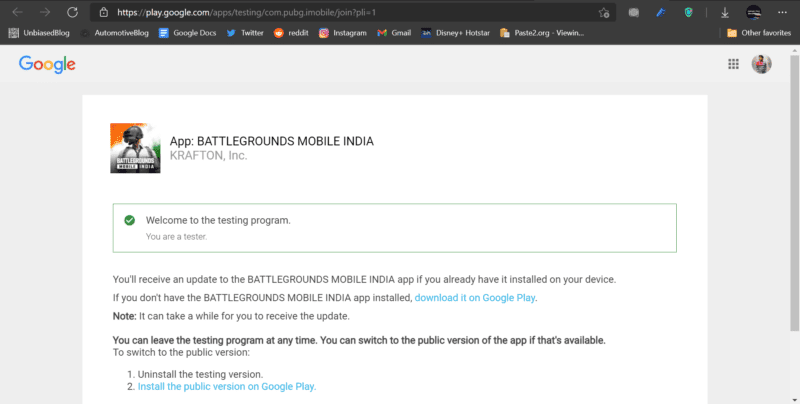The width and height of the screenshot is (800, 404).
Task: Open the reddit bookmark
Action: (291, 33)
